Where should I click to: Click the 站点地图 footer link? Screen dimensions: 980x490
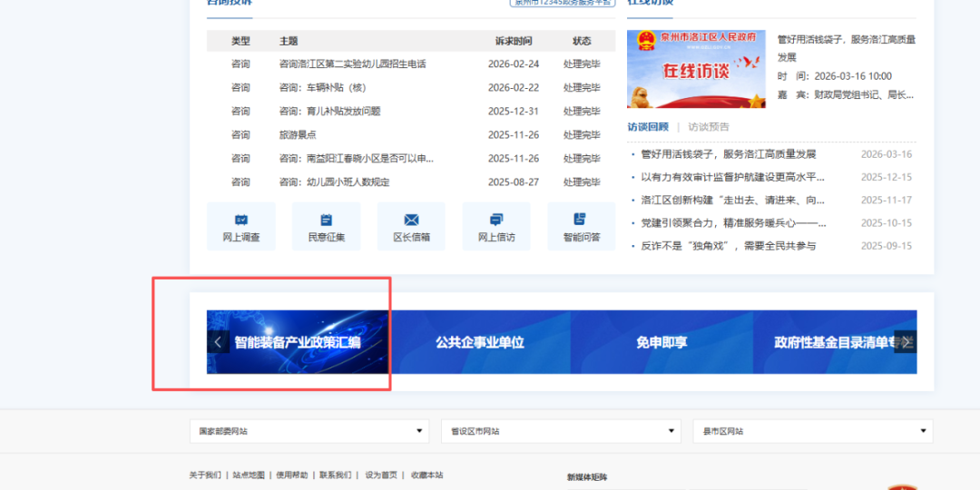[x=249, y=475]
